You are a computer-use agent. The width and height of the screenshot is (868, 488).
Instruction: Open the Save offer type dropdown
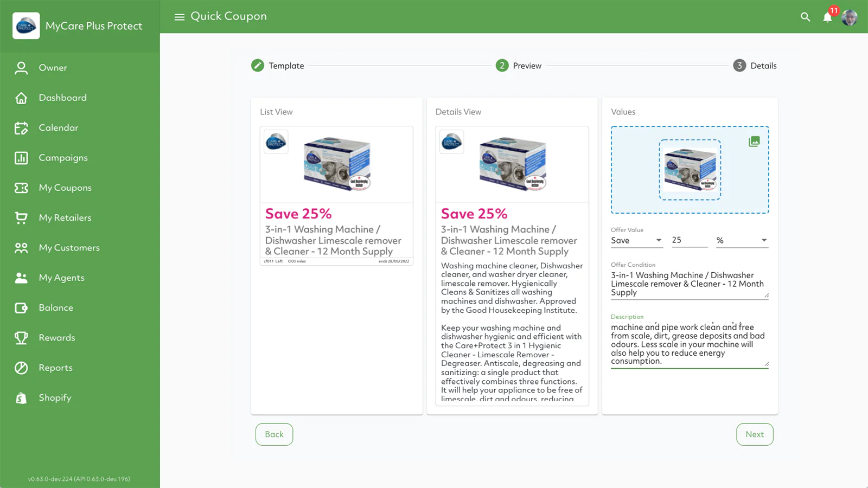637,240
